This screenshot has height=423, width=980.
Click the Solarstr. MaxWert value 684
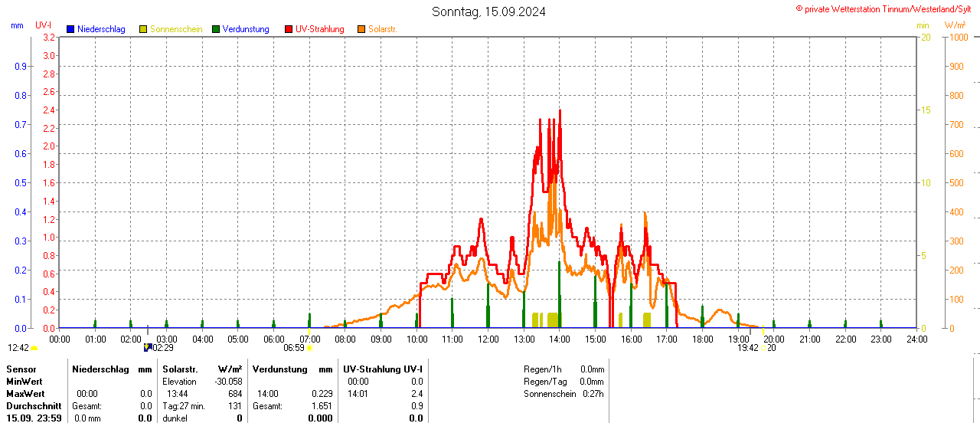coord(235,394)
